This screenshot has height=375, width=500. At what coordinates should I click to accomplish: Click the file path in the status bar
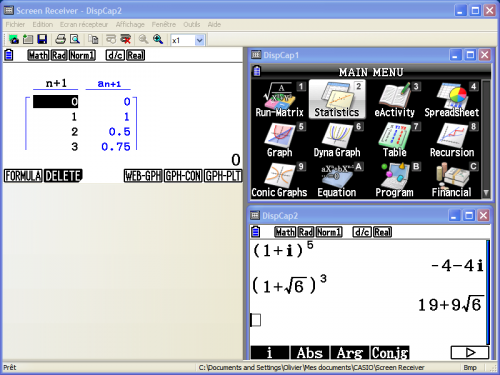[x=311, y=367]
